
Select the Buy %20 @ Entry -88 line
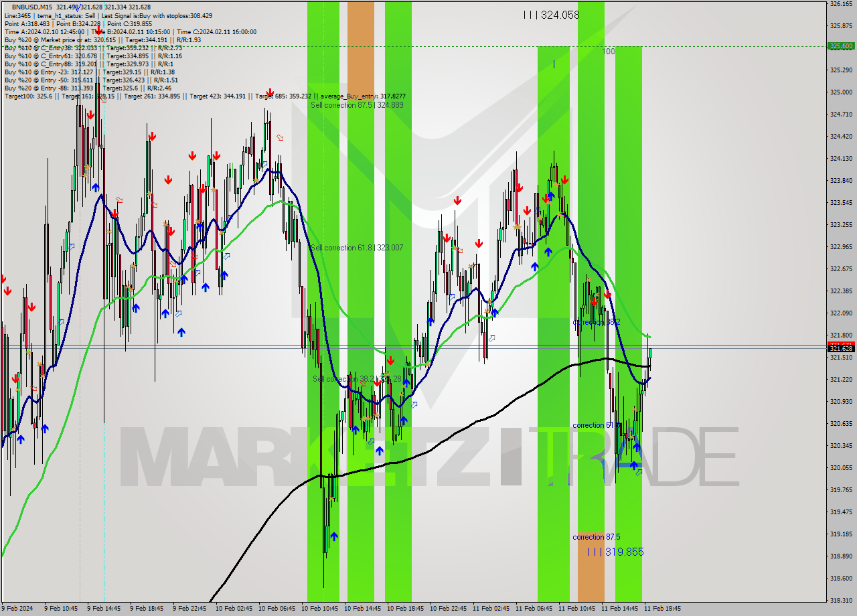pos(87,88)
